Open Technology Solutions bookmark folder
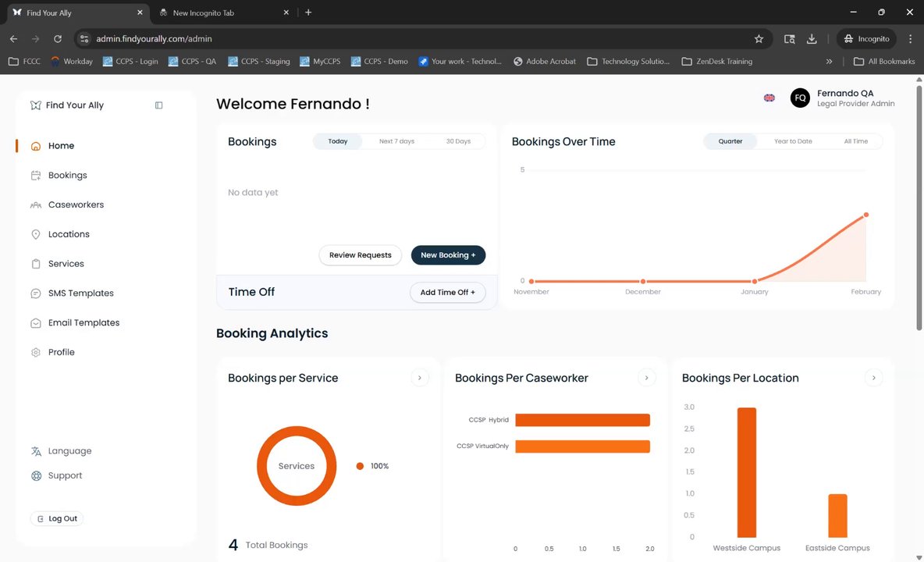The height and width of the screenshot is (562, 924). point(628,61)
